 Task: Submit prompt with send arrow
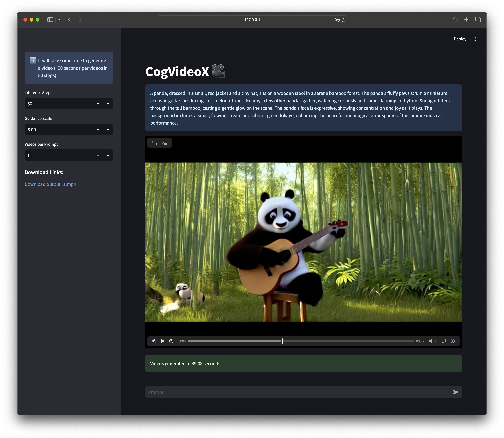(x=455, y=392)
